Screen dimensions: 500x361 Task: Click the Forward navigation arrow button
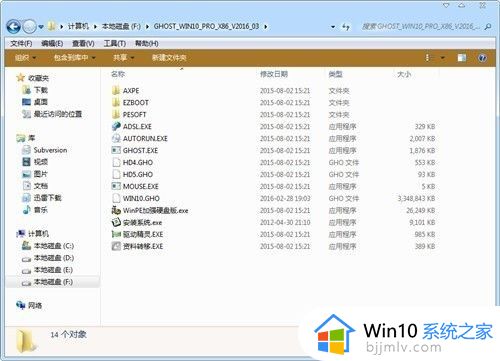(29, 27)
